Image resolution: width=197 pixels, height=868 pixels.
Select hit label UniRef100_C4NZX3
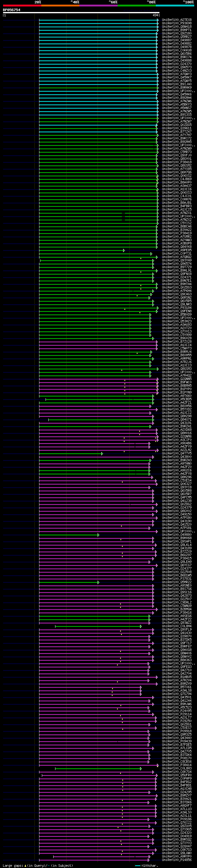[x=176, y=71]
